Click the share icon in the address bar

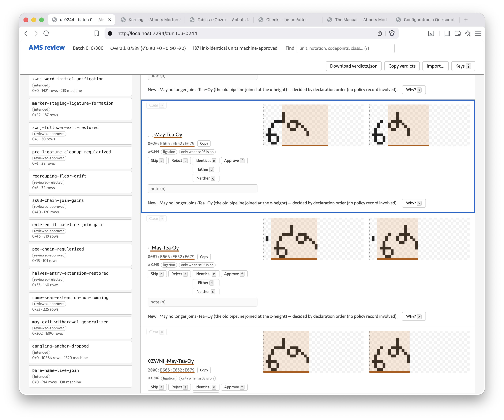[379, 33]
